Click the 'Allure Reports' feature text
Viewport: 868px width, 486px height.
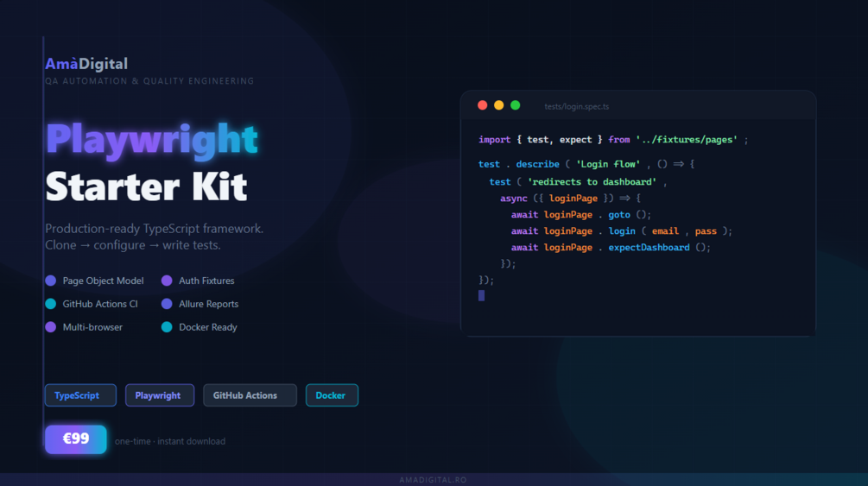[209, 304]
